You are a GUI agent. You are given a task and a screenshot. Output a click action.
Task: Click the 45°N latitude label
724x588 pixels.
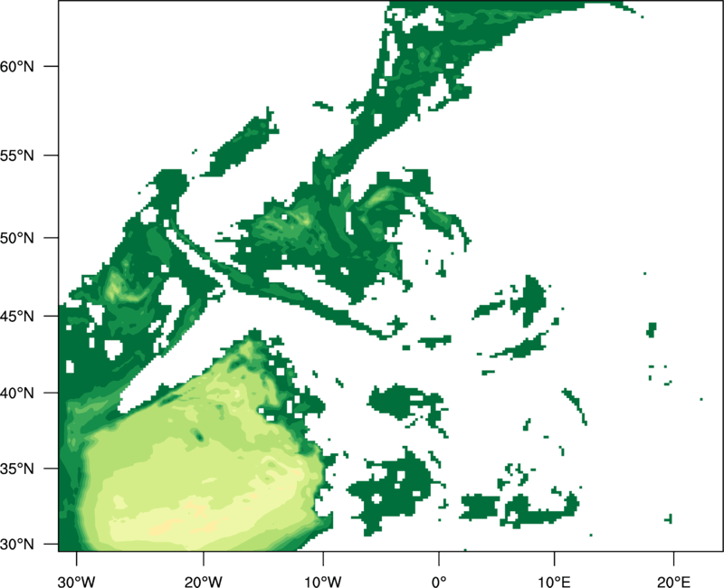pos(17,316)
